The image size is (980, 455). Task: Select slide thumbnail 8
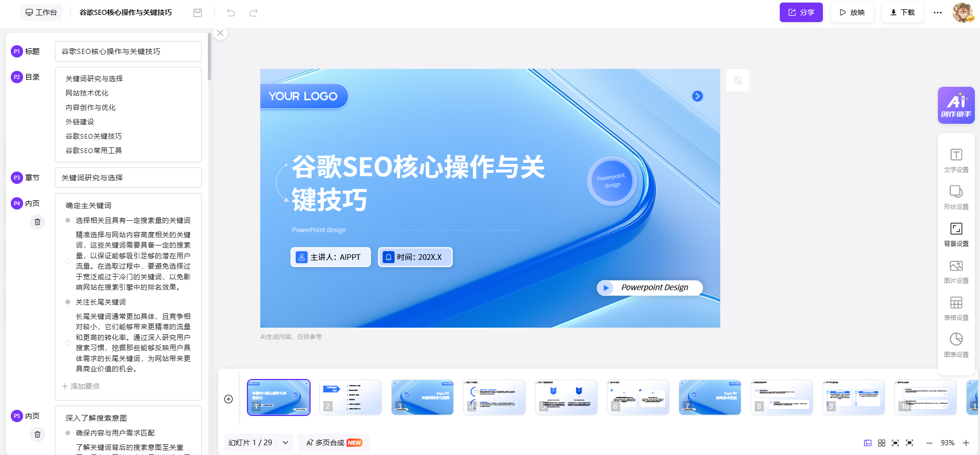[782, 397]
